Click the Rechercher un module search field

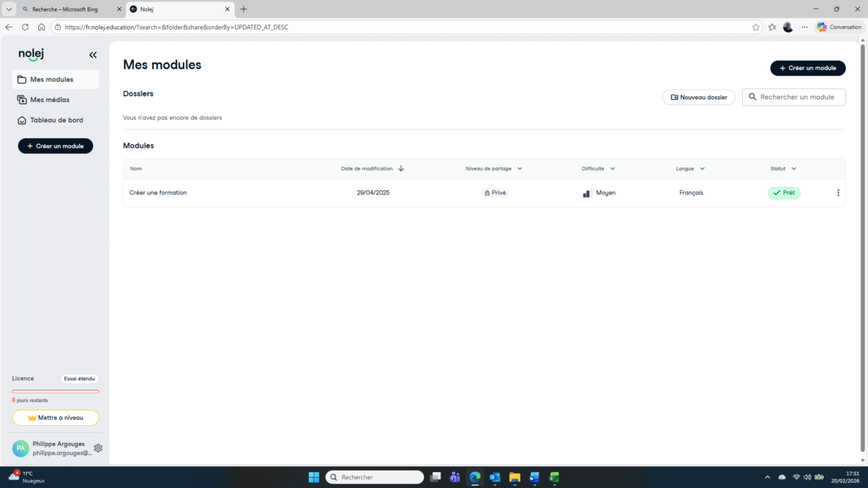(797, 97)
